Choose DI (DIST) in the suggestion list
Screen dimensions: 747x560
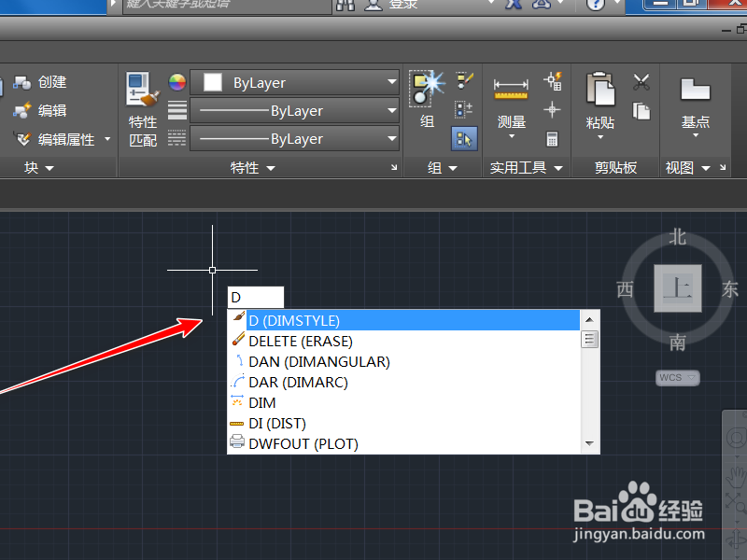tap(404, 423)
